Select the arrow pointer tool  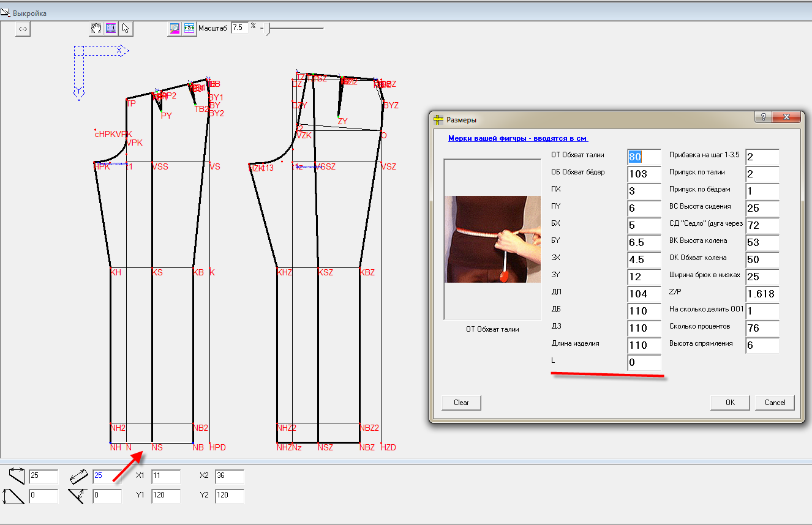pyautogui.click(x=126, y=28)
